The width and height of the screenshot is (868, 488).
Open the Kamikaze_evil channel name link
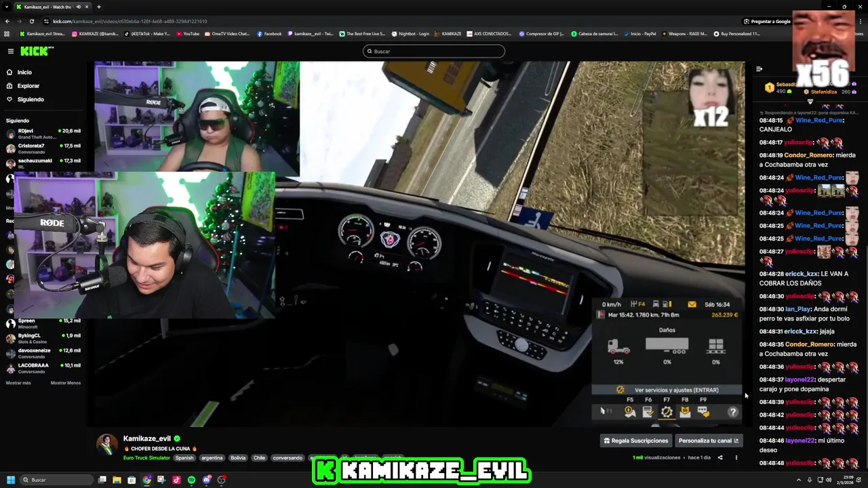pos(147,439)
